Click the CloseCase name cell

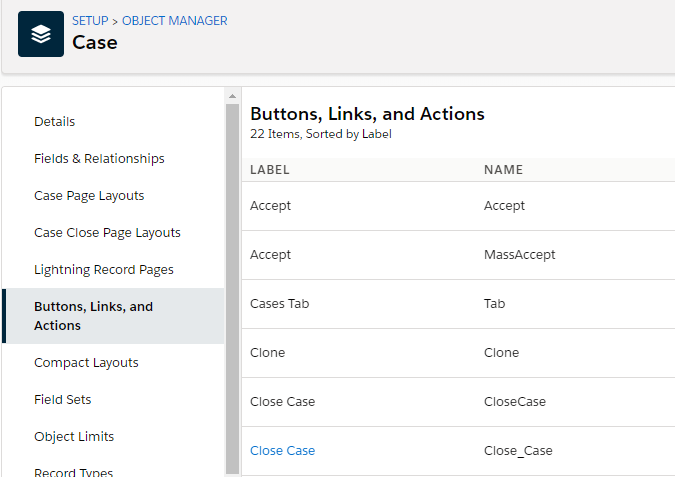(515, 402)
